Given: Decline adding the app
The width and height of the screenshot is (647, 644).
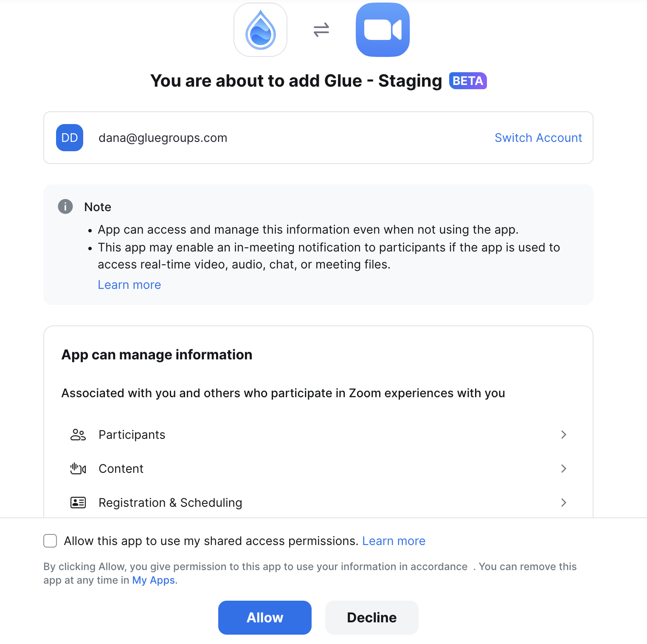Looking at the screenshot, I should pyautogui.click(x=372, y=618).
